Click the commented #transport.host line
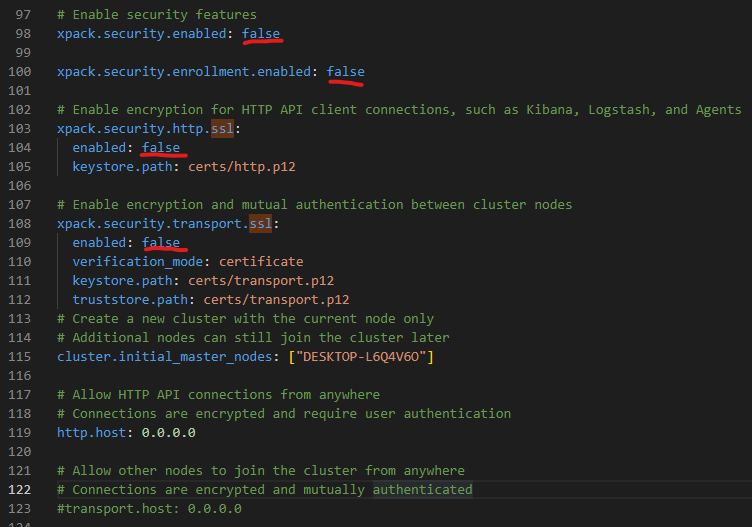Screen dimensions: 752x527 click(149, 508)
